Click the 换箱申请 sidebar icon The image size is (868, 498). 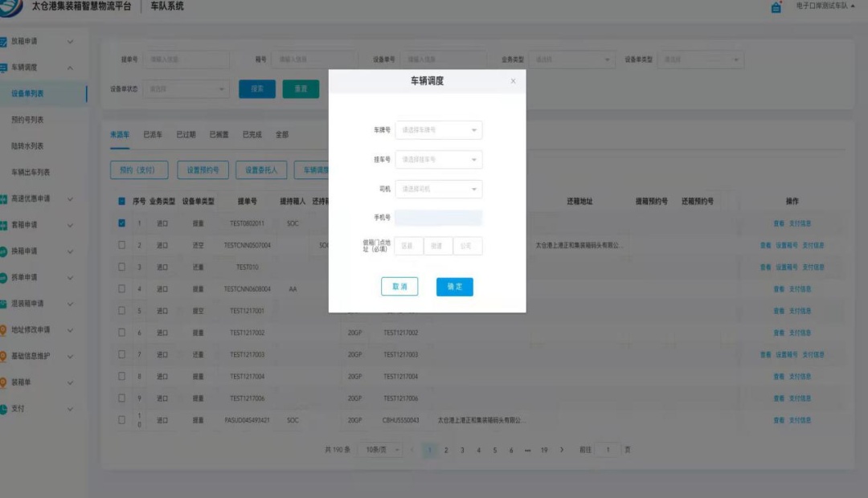click(x=2, y=251)
